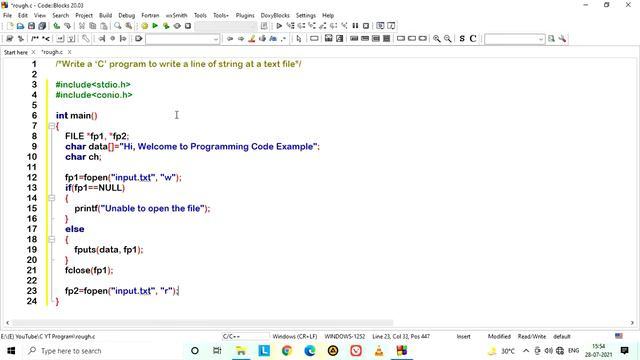Launch Microsoft Edge from taskbar
Image resolution: width=640 pixels, height=360 pixels.
[x=310, y=351]
